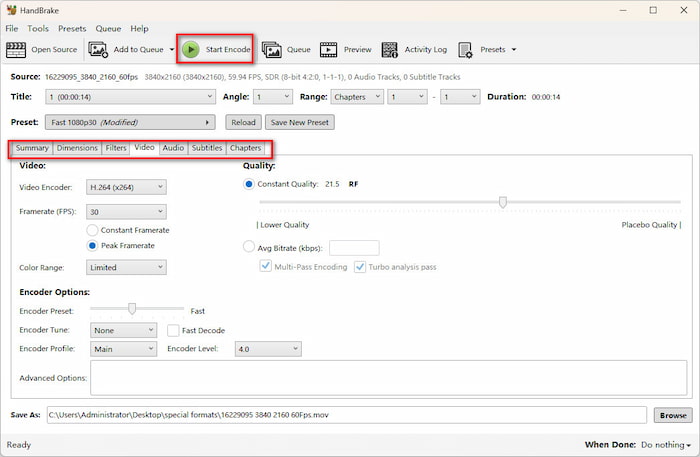
Task: Toggle Multi-Pass Encoding checkbox
Action: [266, 266]
